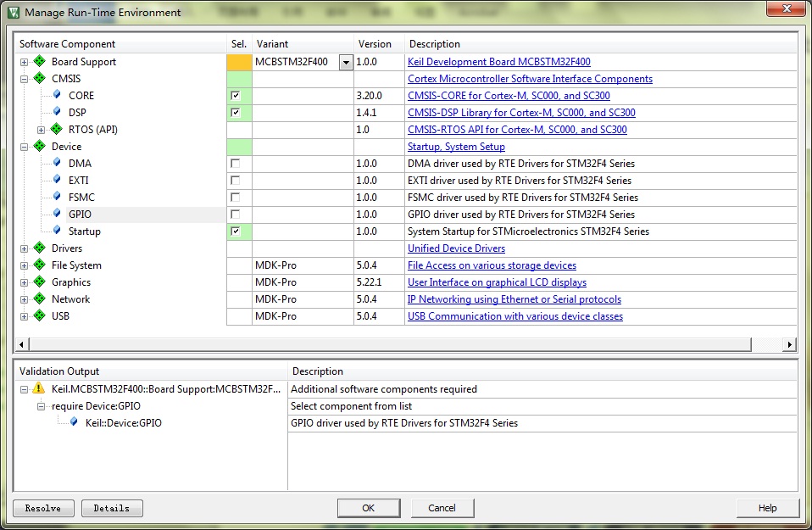Open validation Details button
Image resolution: width=812 pixels, height=530 pixels.
coord(112,508)
